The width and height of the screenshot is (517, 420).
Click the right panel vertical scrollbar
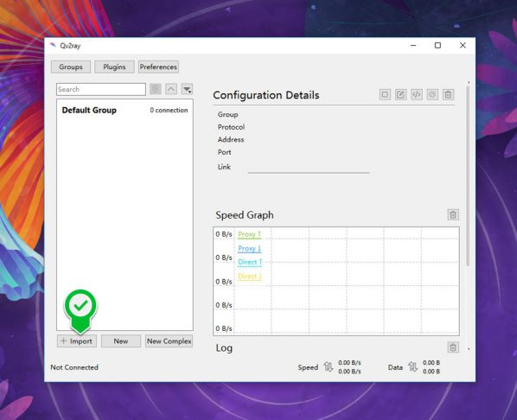(468, 176)
